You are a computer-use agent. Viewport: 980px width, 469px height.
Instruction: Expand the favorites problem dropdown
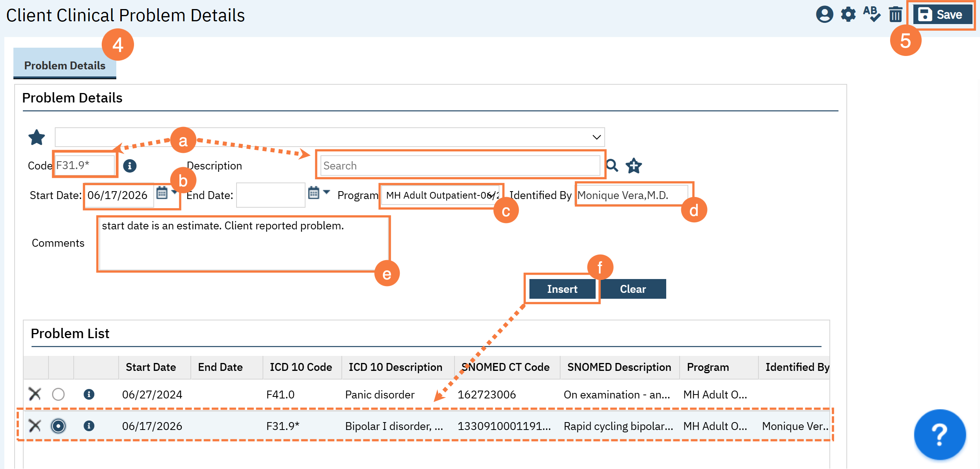click(330, 137)
